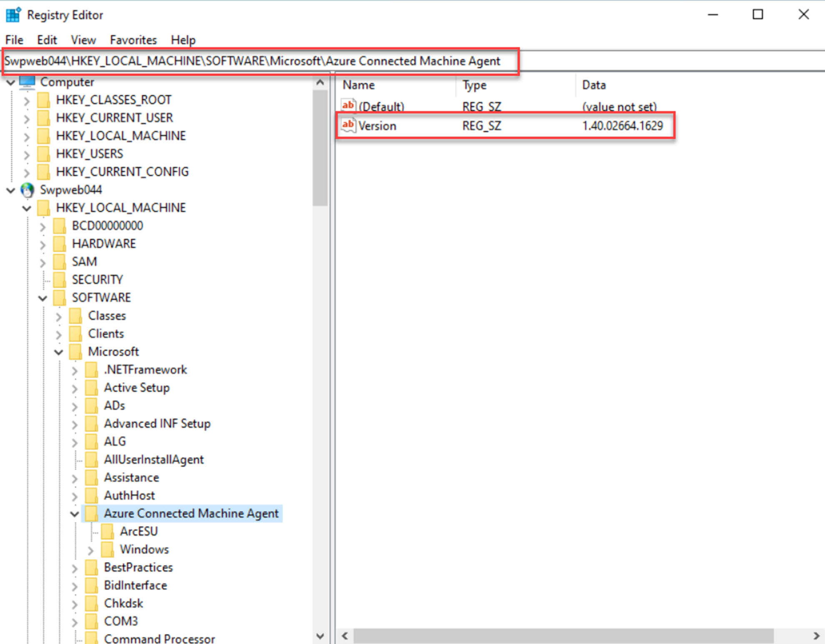Viewport: 825px width, 644px height.
Task: Expand the HKEY_CLASSES_ROOT key arrow
Action: pos(27,100)
